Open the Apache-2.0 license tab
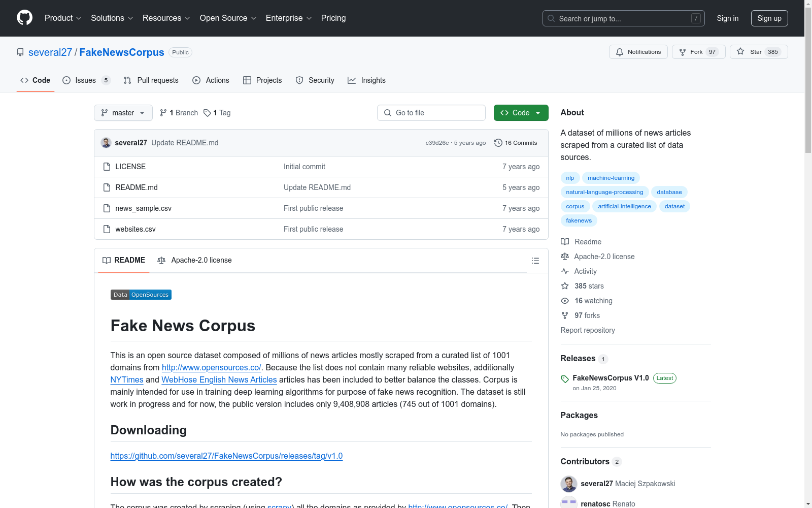 pos(194,260)
